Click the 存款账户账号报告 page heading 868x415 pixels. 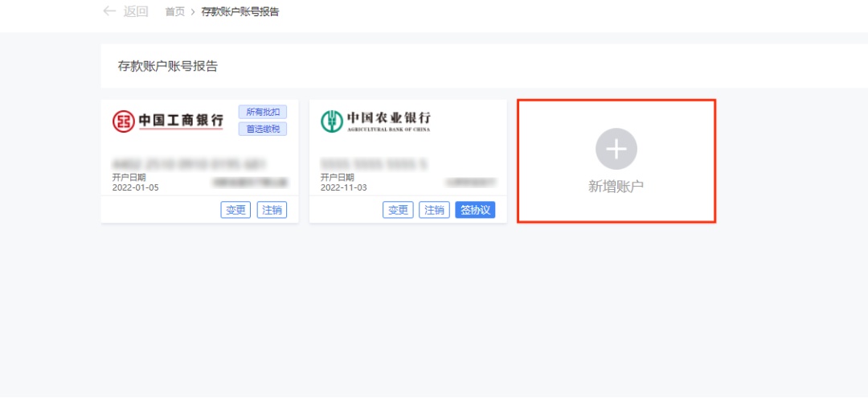168,67
